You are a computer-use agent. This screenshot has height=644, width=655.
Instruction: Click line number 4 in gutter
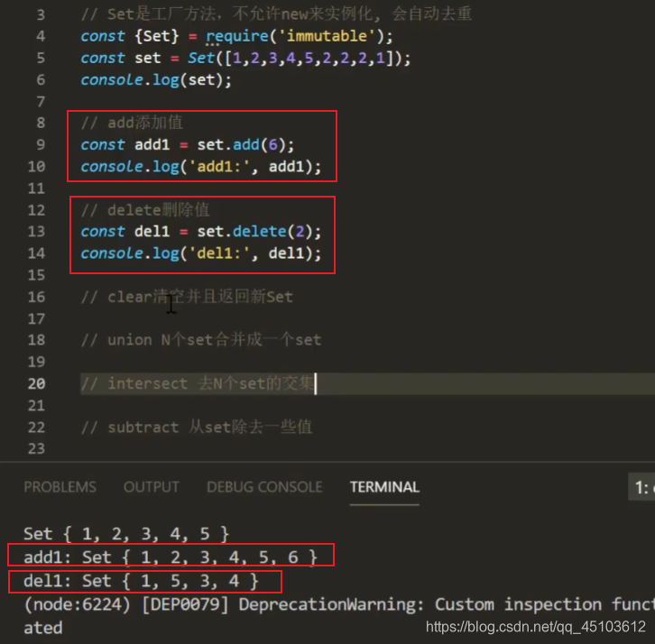click(41, 36)
